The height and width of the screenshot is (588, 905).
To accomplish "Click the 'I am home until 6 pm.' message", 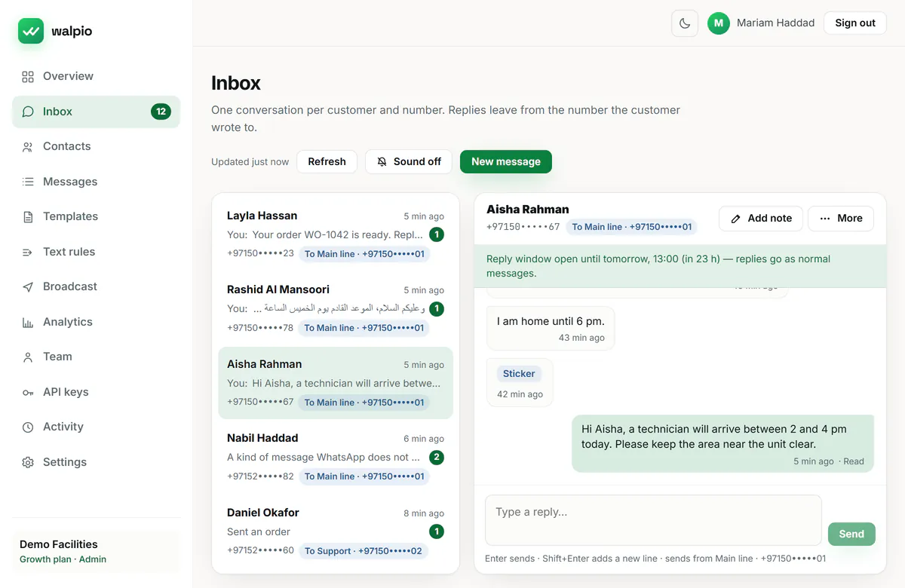I will 551,329.
